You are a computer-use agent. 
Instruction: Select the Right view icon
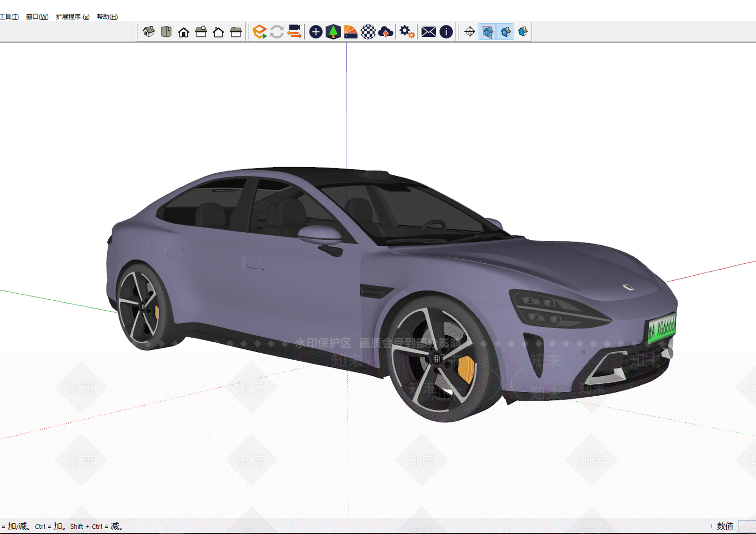point(201,32)
